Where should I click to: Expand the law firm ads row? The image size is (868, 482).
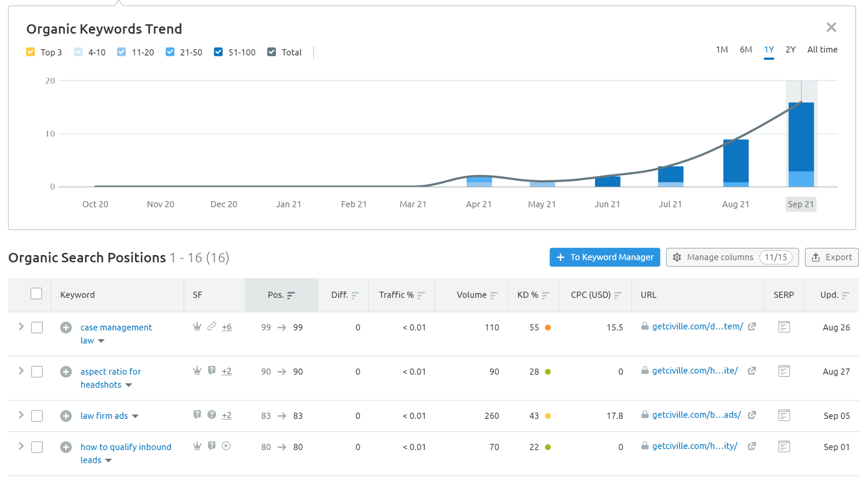coord(21,415)
